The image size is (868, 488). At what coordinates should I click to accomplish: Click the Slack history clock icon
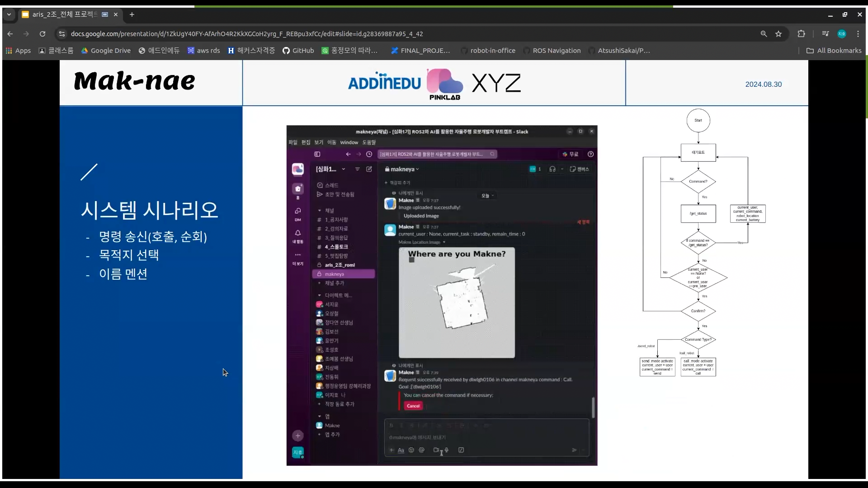(369, 154)
